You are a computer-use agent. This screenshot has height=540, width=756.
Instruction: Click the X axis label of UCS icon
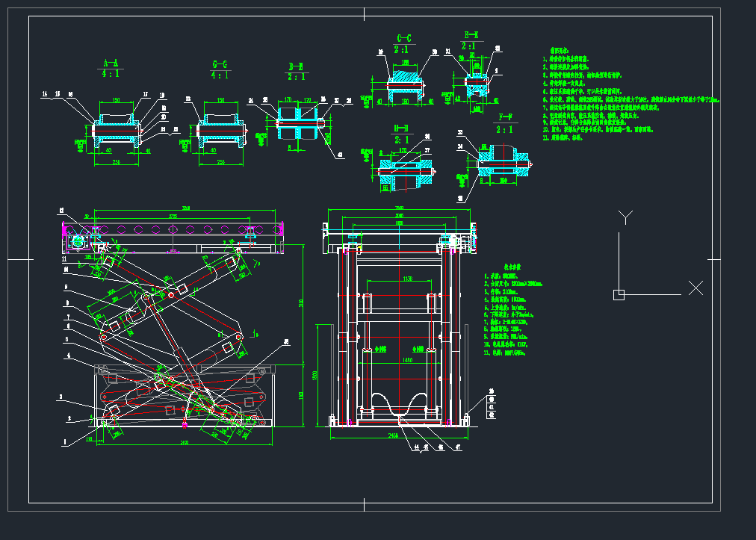point(695,288)
